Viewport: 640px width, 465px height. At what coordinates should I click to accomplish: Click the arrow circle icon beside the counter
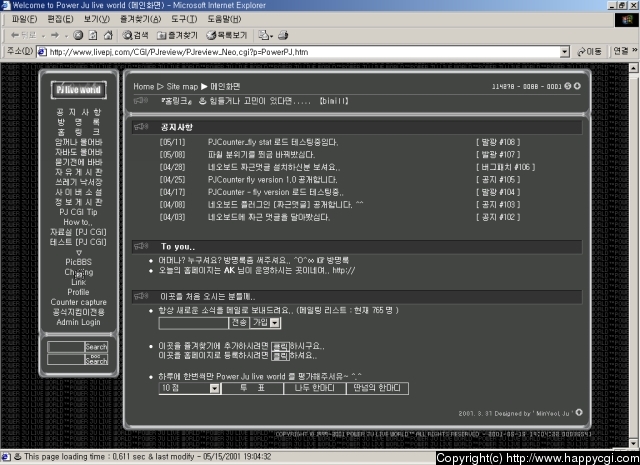(x=577, y=86)
